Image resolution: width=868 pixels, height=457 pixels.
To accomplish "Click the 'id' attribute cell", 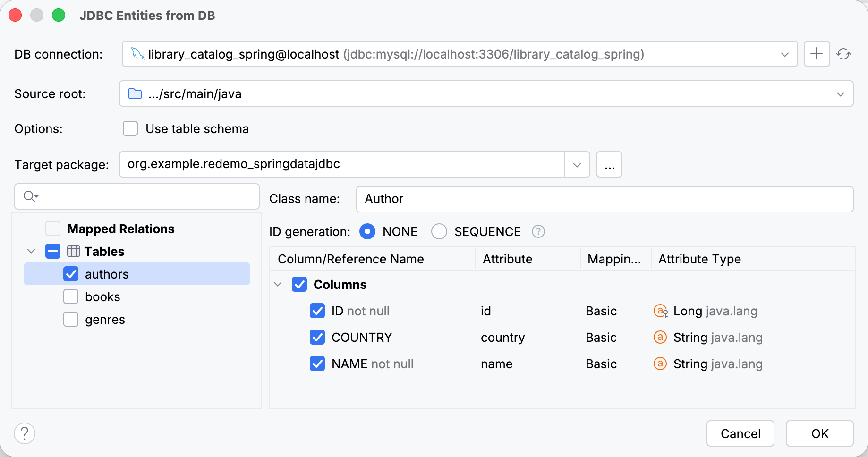I will pos(486,311).
